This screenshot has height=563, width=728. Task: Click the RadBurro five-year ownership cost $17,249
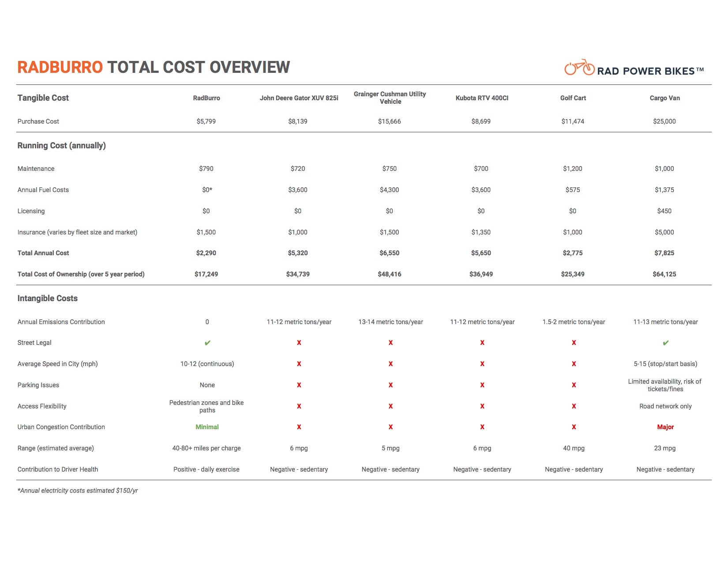pyautogui.click(x=206, y=274)
